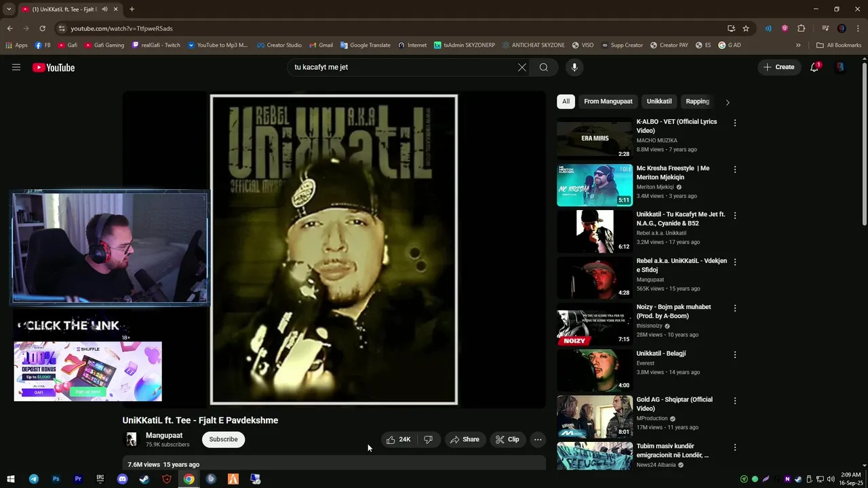
Task: Open Photoshop from taskbar
Action: click(x=56, y=479)
